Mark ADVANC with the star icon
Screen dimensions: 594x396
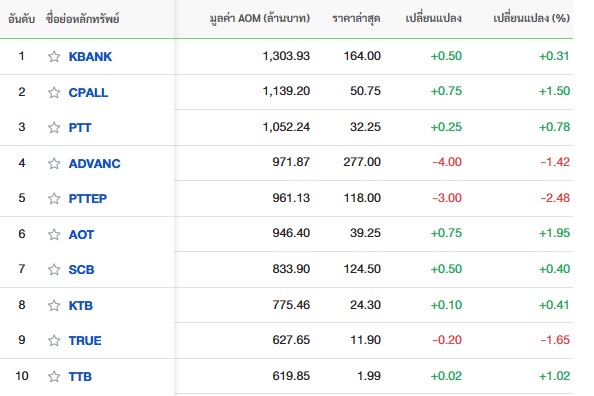54,163
